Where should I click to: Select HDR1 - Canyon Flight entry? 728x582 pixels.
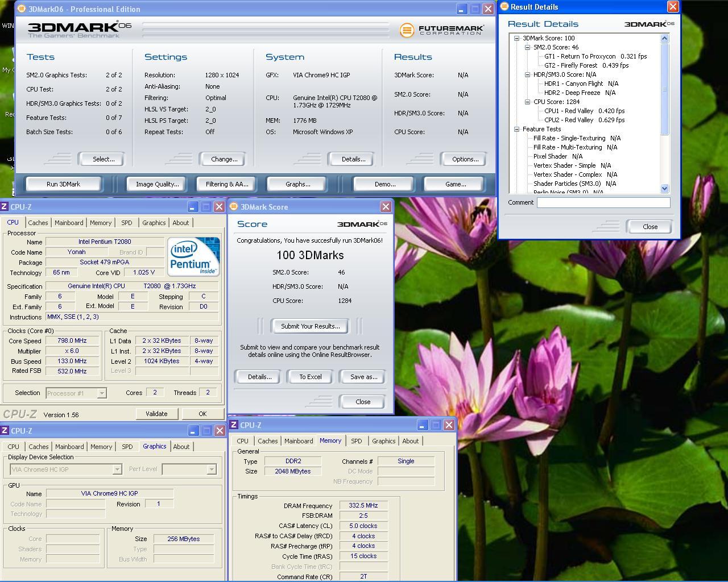click(x=581, y=84)
